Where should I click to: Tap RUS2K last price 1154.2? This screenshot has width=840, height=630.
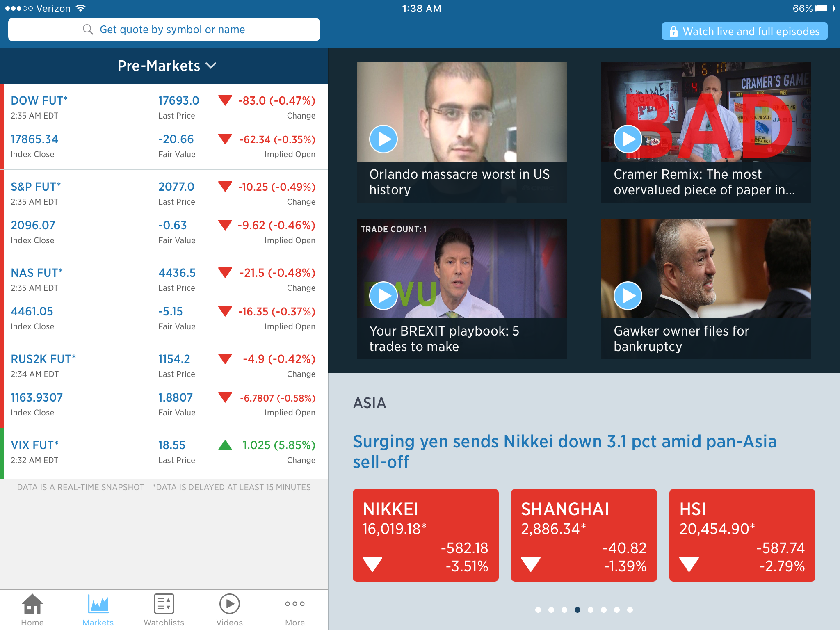pos(174,359)
